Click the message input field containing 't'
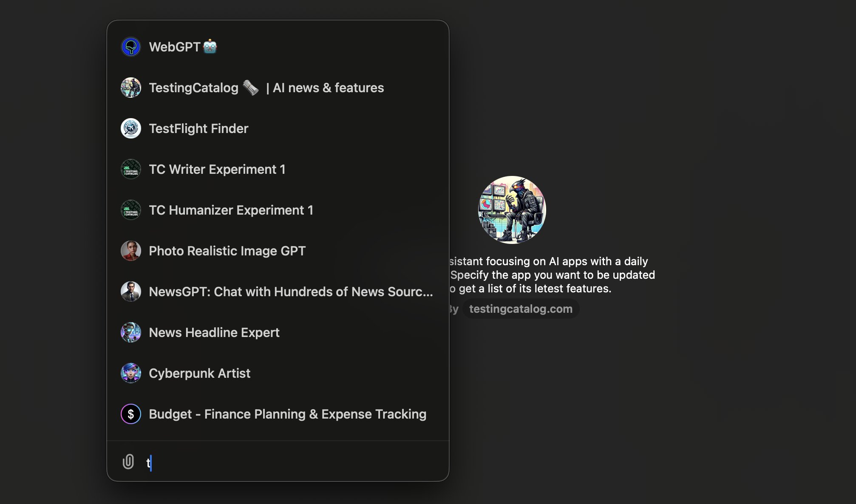 pyautogui.click(x=293, y=462)
